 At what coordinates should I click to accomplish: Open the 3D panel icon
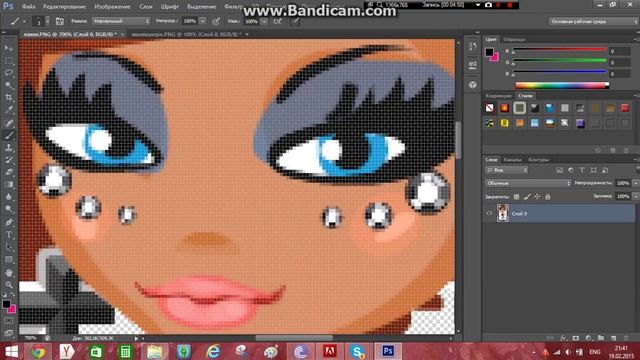(473, 84)
